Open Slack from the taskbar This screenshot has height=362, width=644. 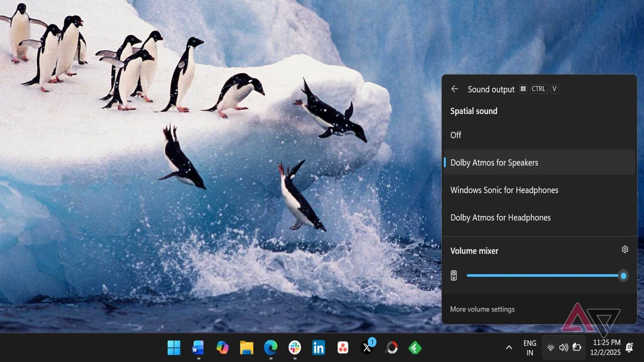pyautogui.click(x=294, y=348)
